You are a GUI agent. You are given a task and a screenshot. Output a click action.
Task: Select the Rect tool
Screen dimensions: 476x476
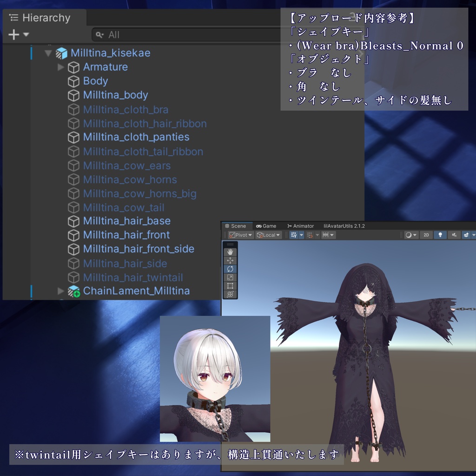click(230, 286)
